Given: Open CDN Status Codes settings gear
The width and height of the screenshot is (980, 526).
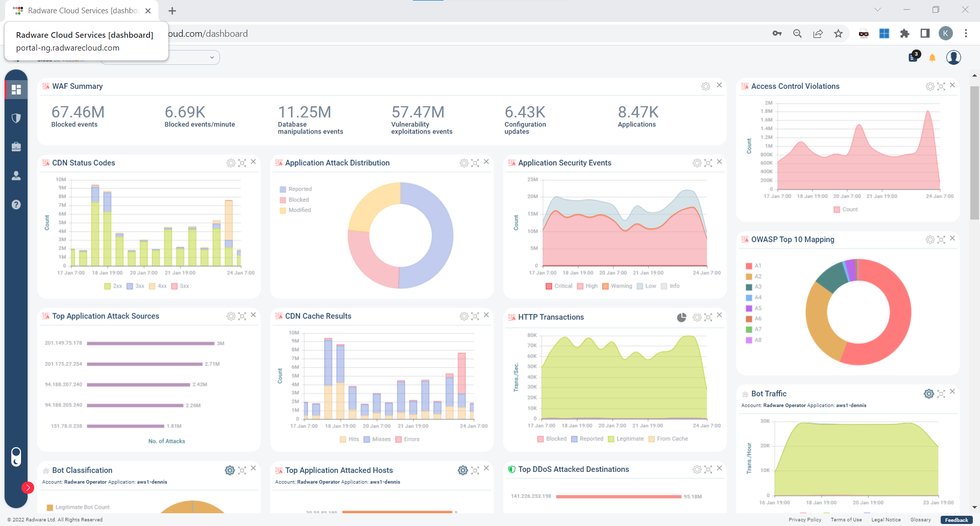Looking at the screenshot, I should click(x=231, y=163).
